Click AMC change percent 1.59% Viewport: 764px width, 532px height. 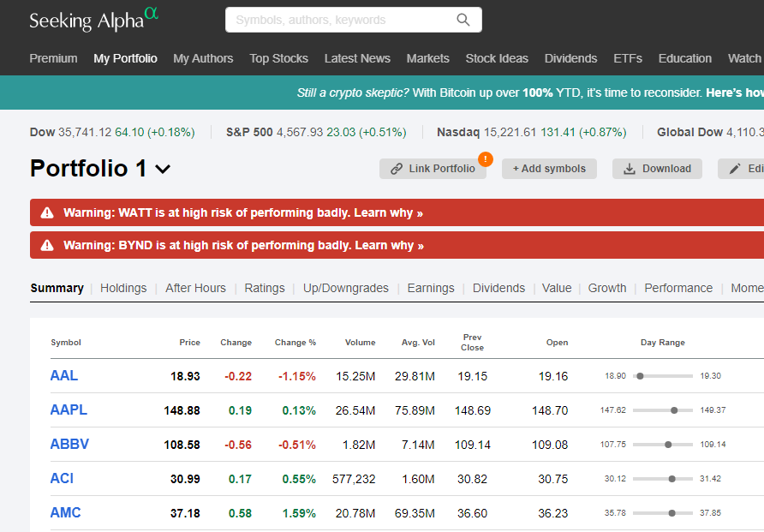[299, 513]
